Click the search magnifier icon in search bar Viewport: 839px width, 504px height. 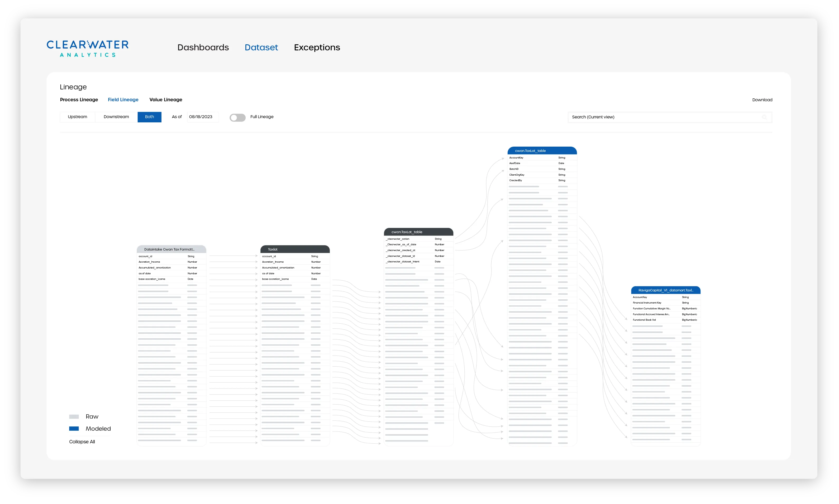pyautogui.click(x=765, y=117)
